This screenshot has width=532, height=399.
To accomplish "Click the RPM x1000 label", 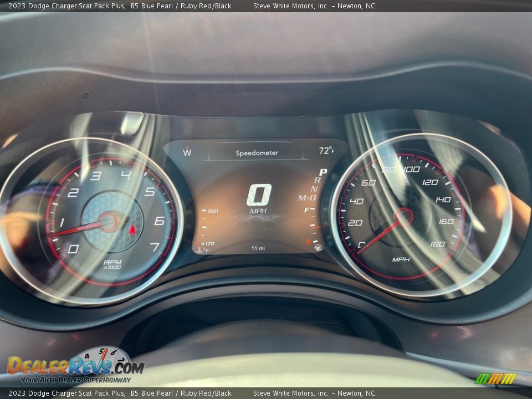I will (x=112, y=264).
